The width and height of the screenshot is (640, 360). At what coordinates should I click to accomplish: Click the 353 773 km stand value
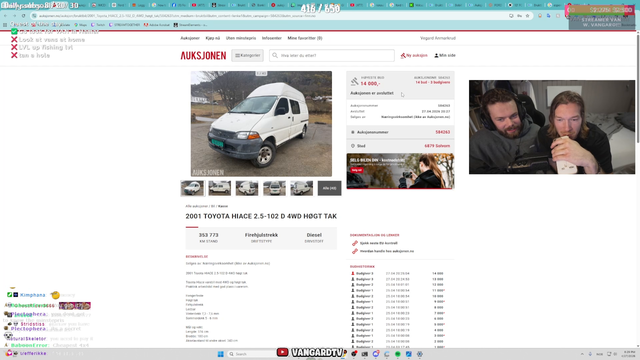208,235
